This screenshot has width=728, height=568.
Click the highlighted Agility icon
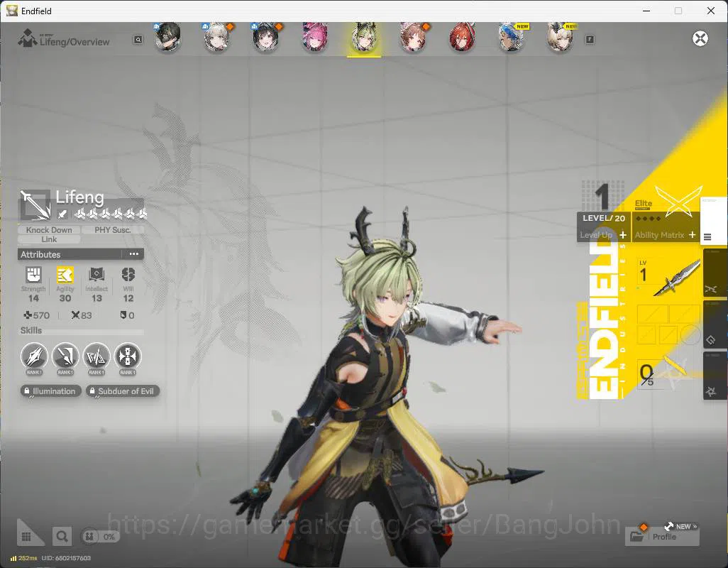[65, 275]
